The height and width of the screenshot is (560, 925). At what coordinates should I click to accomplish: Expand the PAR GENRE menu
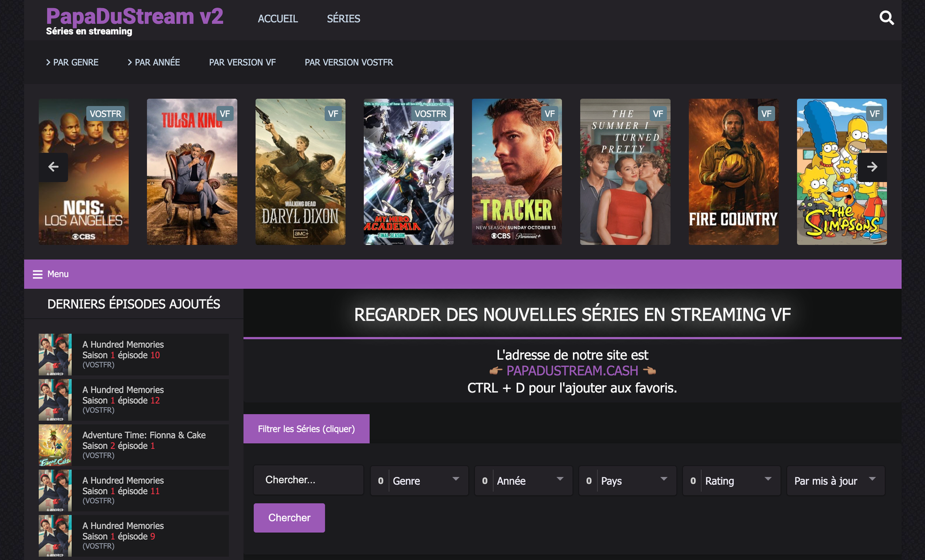pyautogui.click(x=72, y=62)
